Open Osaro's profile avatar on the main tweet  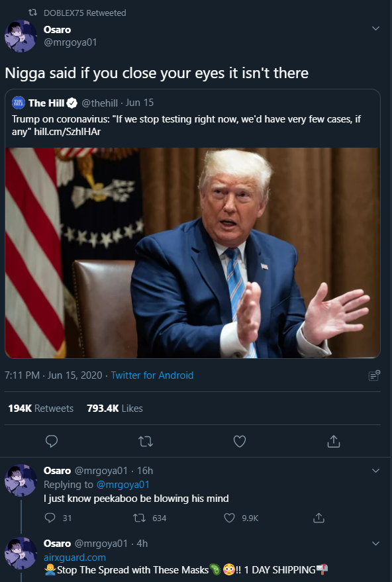click(21, 36)
